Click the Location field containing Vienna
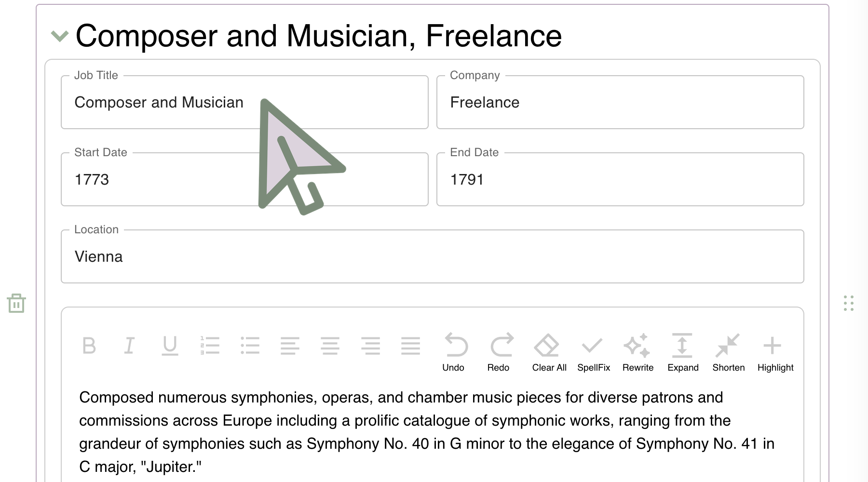Screen dimensions: 868x482 433,256
